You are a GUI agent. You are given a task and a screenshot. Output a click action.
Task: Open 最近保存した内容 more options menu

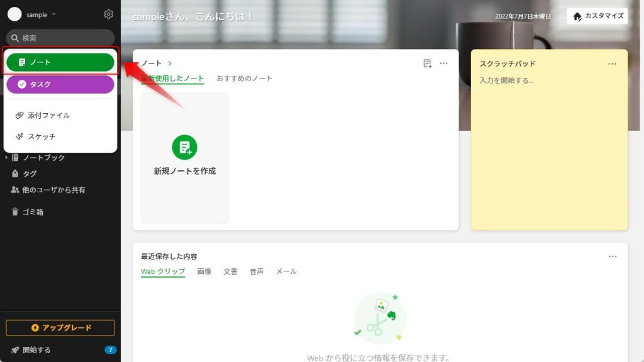tap(613, 256)
